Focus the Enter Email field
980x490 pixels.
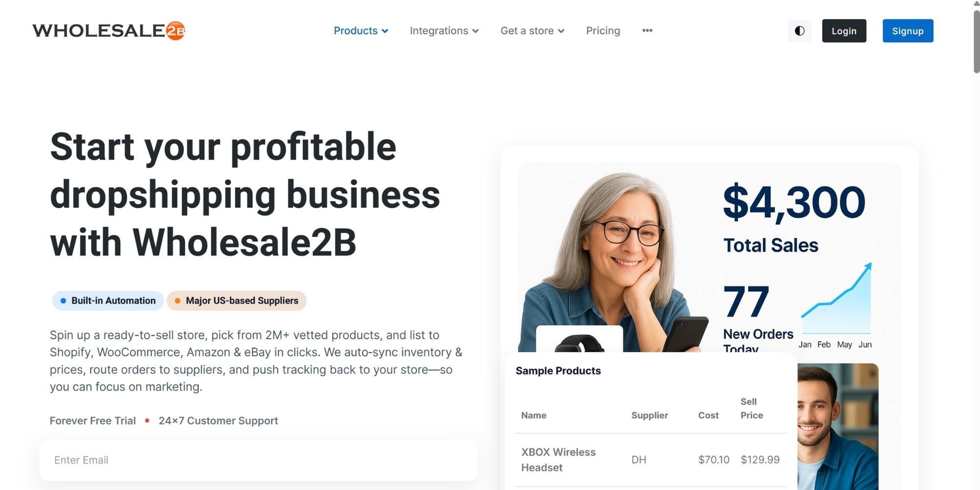click(x=258, y=460)
